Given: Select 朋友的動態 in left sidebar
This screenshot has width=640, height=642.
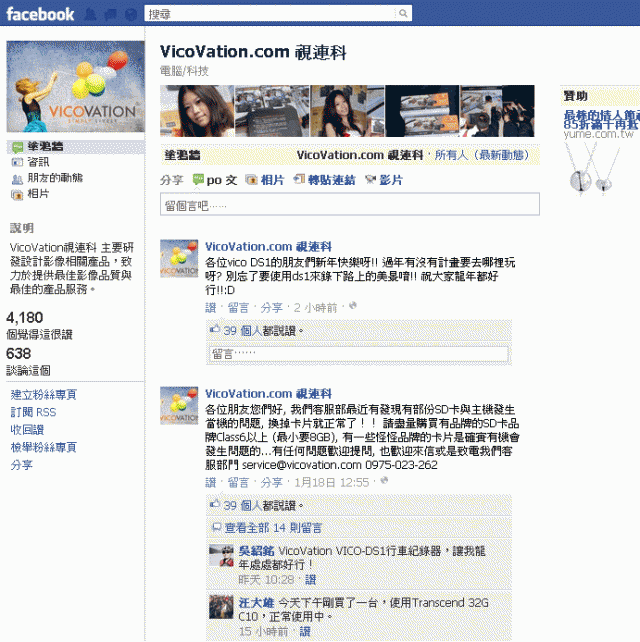Looking at the screenshot, I should click(55, 178).
